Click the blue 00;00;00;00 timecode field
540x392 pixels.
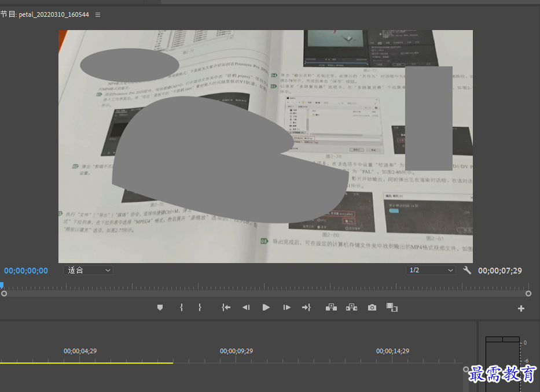coord(26,271)
